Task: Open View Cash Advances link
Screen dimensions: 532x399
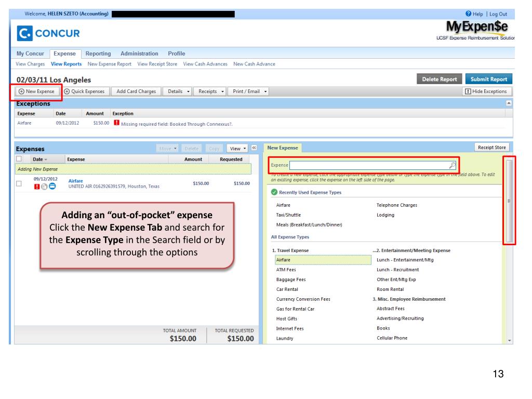Action: (205, 64)
